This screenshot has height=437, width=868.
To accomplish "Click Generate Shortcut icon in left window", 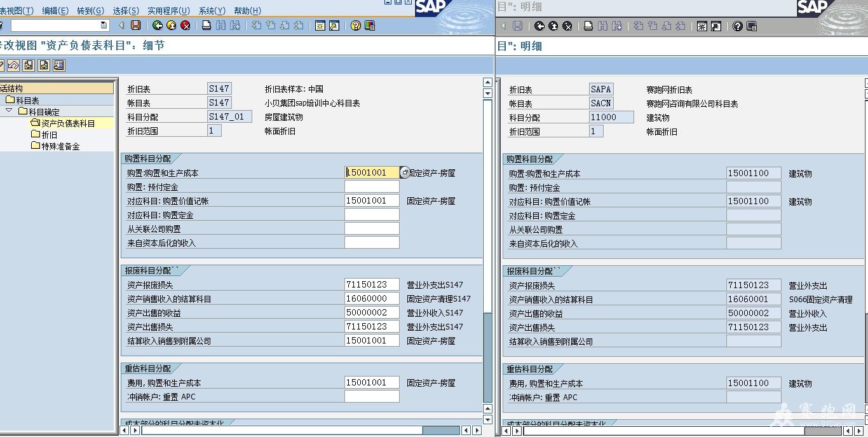I will (334, 25).
